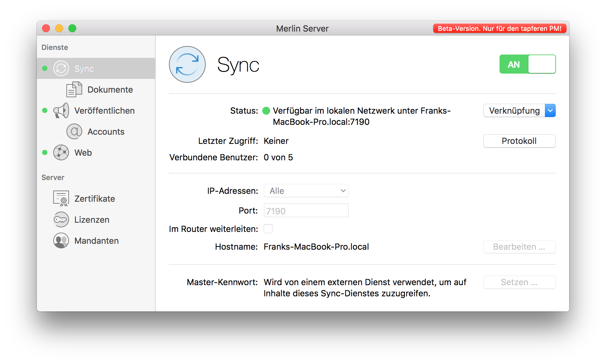
Task: Open the Protokoll log
Action: click(x=519, y=141)
